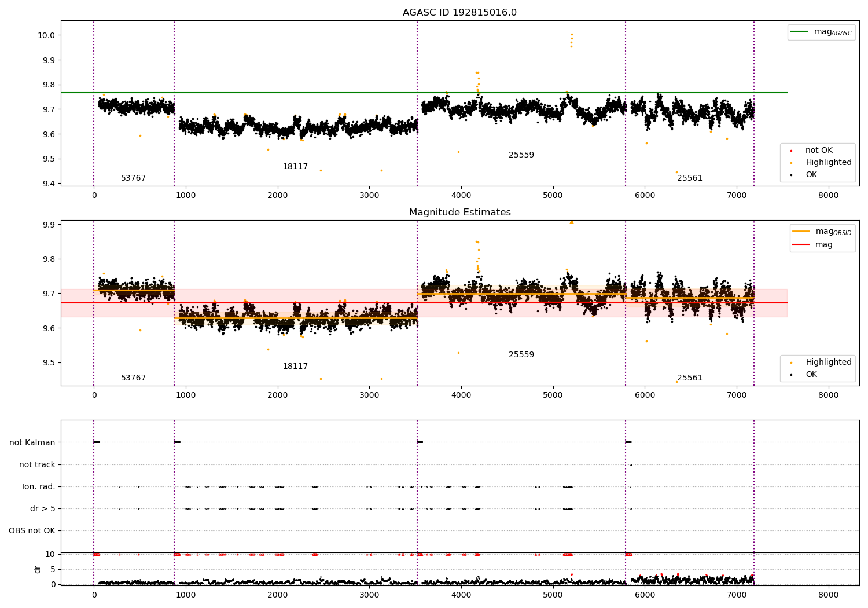
Task: Click the 'OBS not OK' axis label
Action: tap(32, 531)
